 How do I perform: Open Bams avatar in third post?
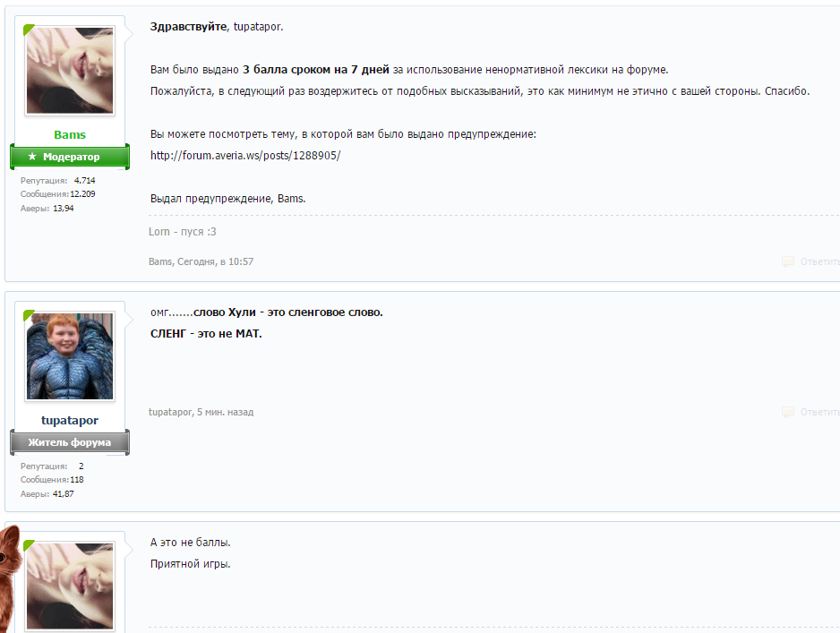pos(70,586)
